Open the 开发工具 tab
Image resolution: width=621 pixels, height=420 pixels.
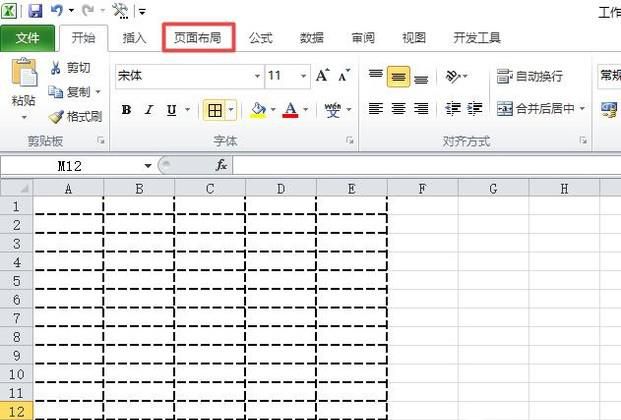click(x=477, y=38)
